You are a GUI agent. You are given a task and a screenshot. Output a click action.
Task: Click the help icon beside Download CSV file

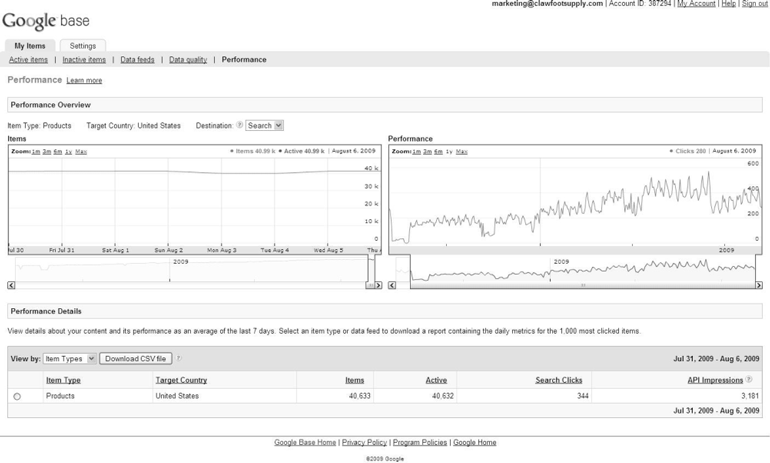[179, 358]
